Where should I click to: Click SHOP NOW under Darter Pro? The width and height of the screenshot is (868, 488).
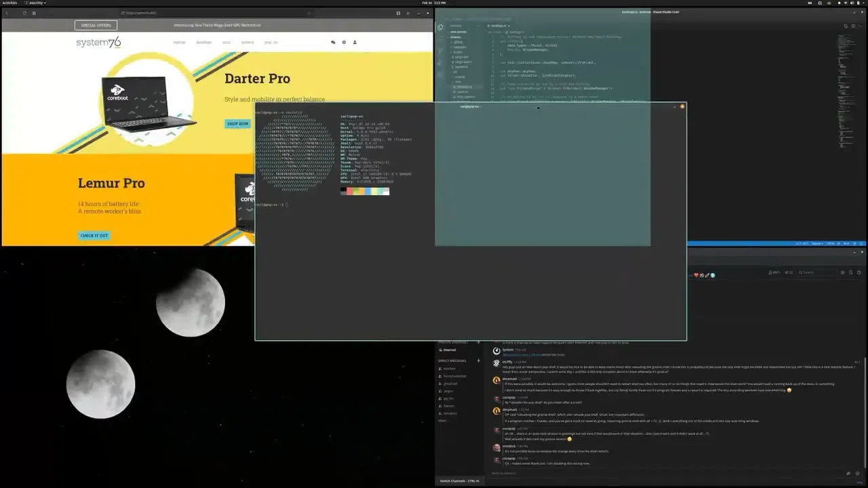point(237,123)
